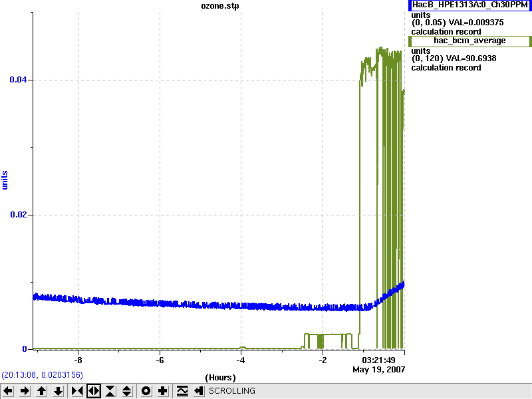Click 'calculation record' under HacB legend

pyautogui.click(x=446, y=32)
